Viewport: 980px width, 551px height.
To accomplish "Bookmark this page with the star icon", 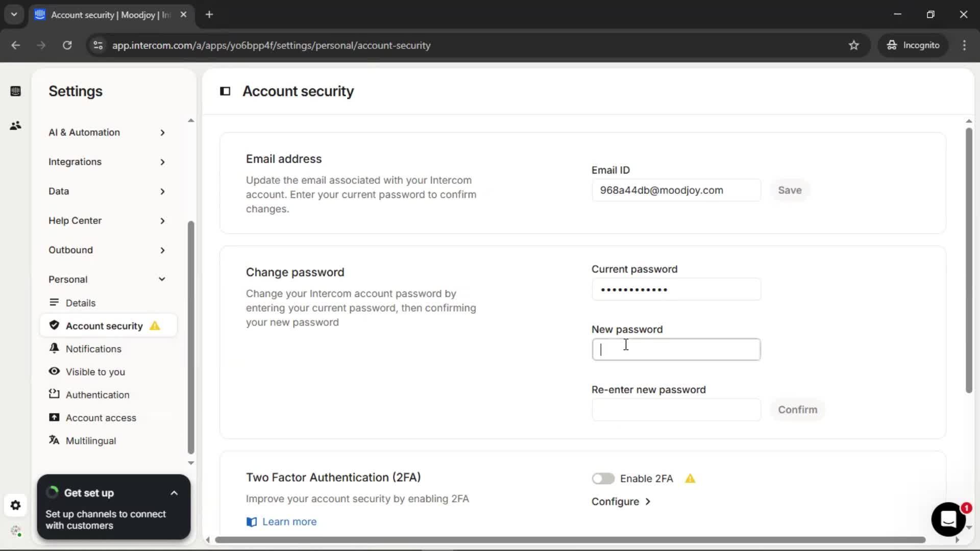I will (x=854, y=45).
